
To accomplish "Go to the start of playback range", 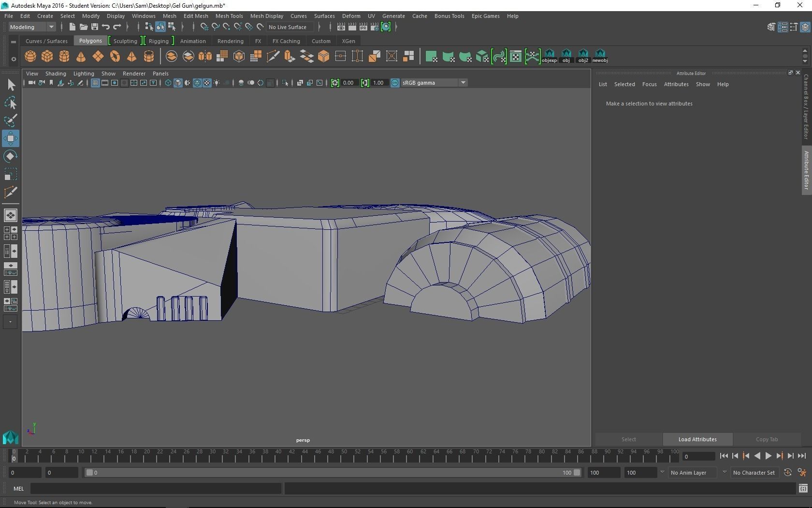I will (x=724, y=456).
